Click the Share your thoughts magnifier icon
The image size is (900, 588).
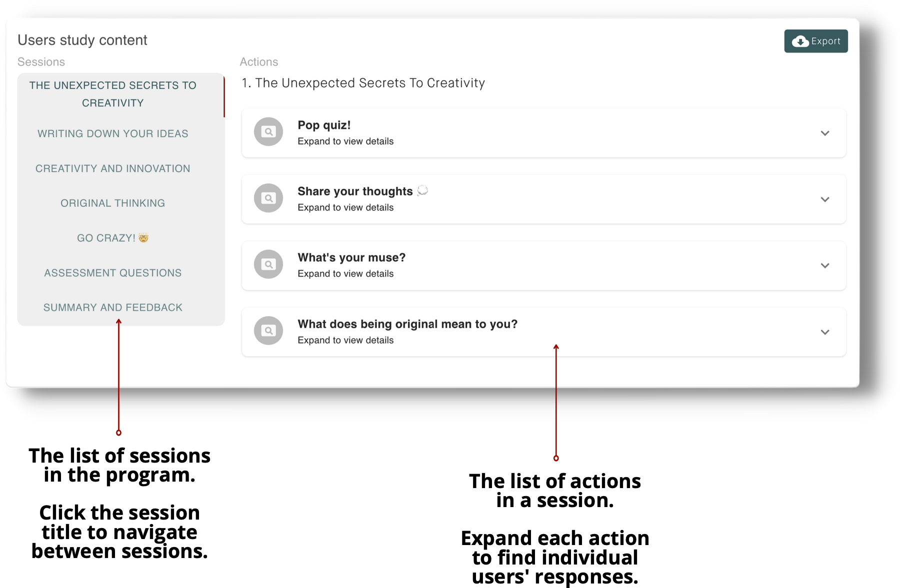coord(268,198)
